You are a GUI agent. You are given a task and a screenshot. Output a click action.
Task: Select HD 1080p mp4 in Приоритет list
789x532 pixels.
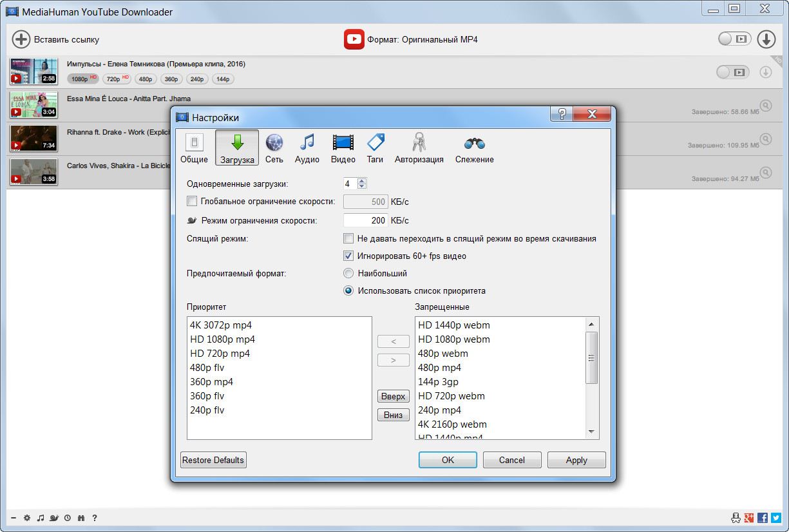(x=280, y=339)
